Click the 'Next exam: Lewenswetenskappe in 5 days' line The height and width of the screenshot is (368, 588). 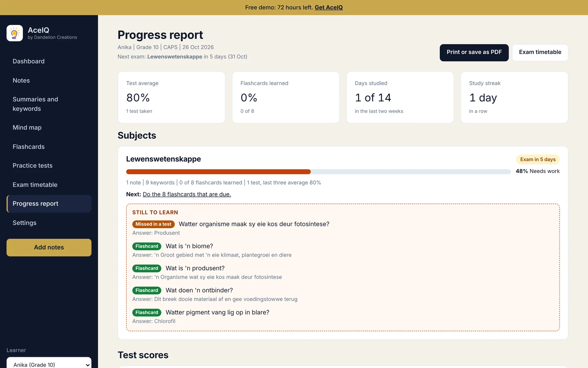pyautogui.click(x=182, y=57)
